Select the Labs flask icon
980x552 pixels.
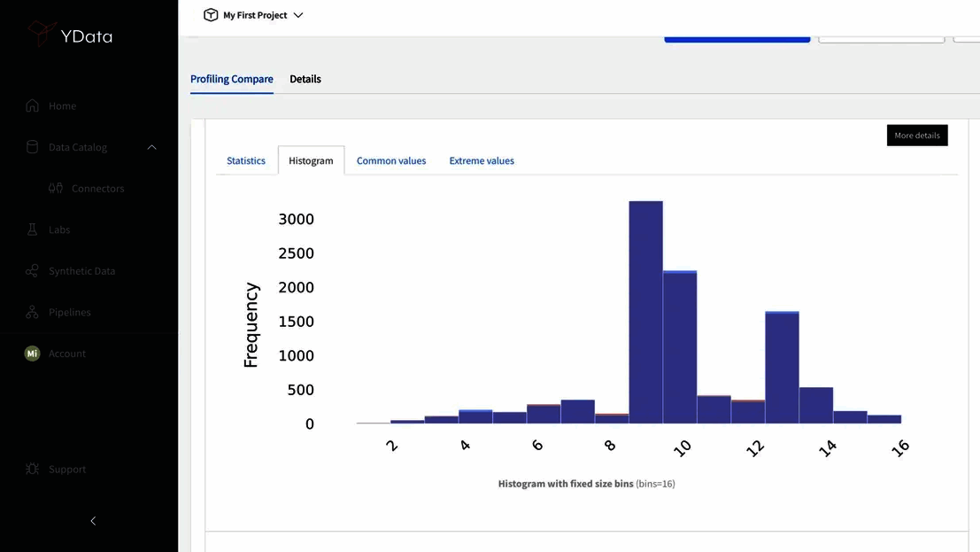(33, 229)
